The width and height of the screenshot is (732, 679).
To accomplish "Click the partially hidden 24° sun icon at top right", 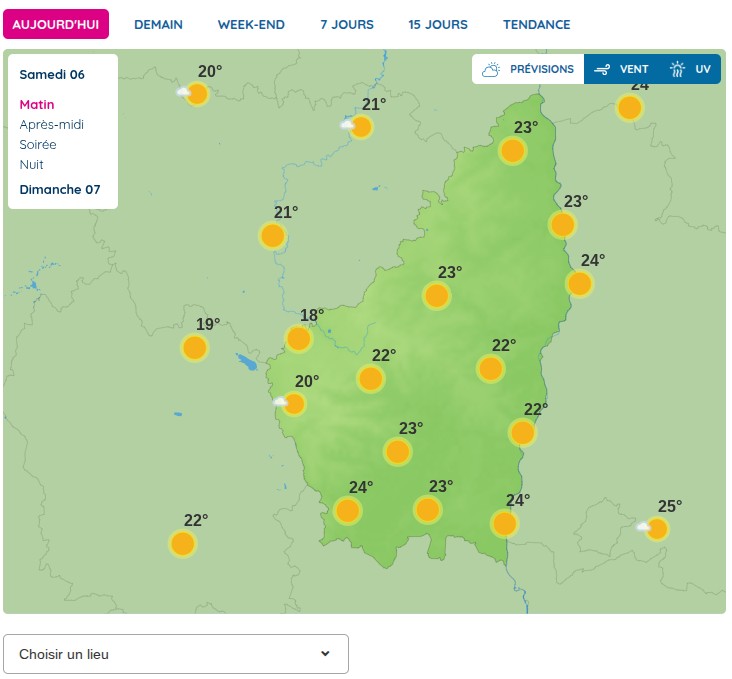I will (x=630, y=107).
